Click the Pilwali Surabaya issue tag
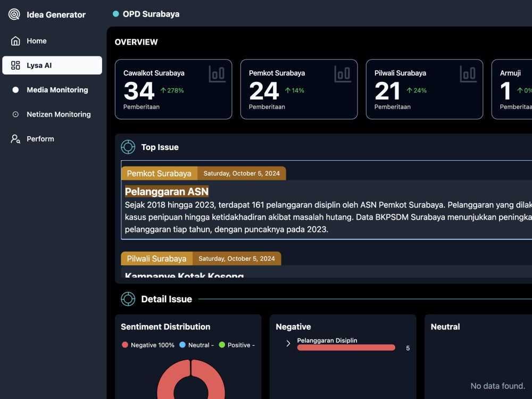The image size is (532, 399). click(157, 259)
